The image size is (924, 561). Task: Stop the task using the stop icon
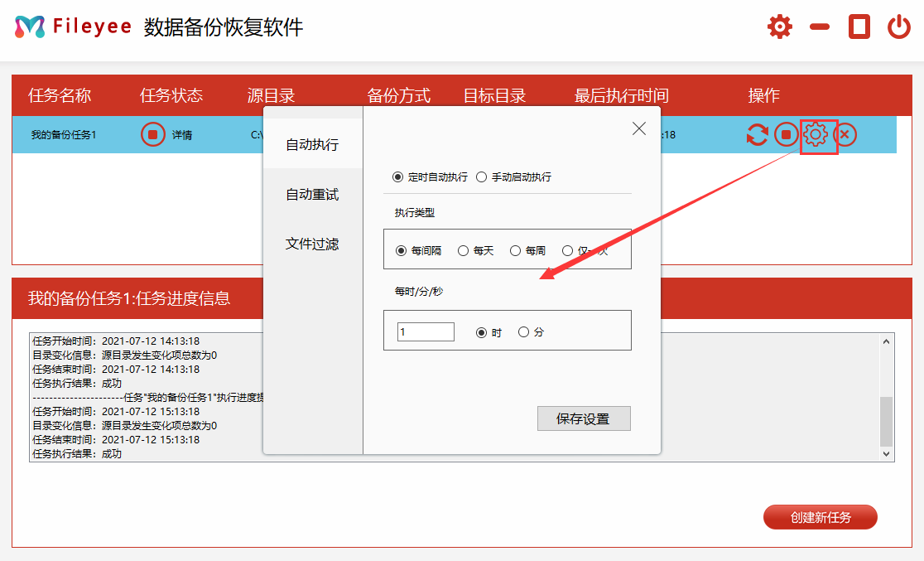click(x=787, y=134)
